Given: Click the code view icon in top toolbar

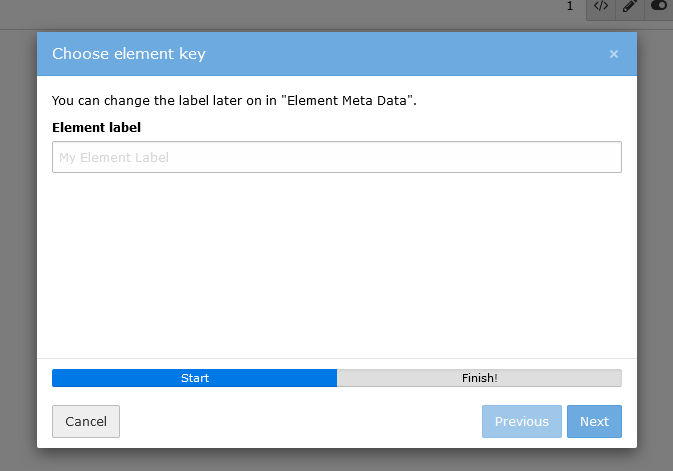Looking at the screenshot, I should [x=600, y=6].
